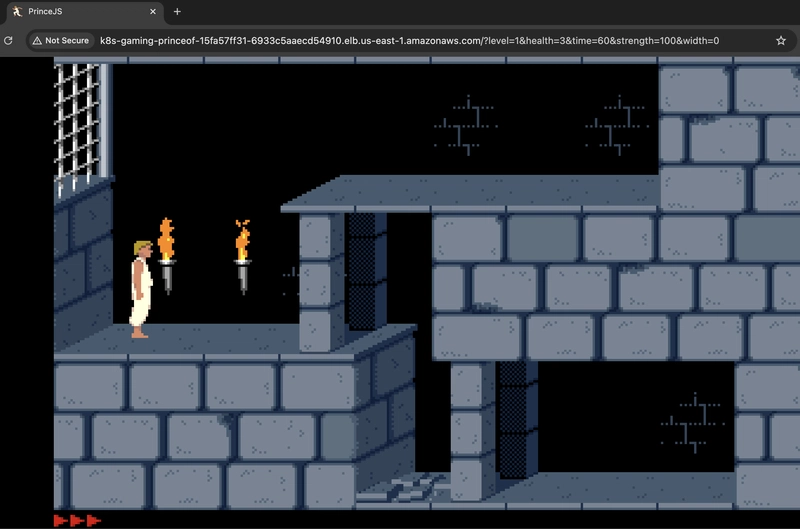The image size is (800, 529).
Task: Click the dark pillar beneath the upper ledge
Action: pos(366,270)
